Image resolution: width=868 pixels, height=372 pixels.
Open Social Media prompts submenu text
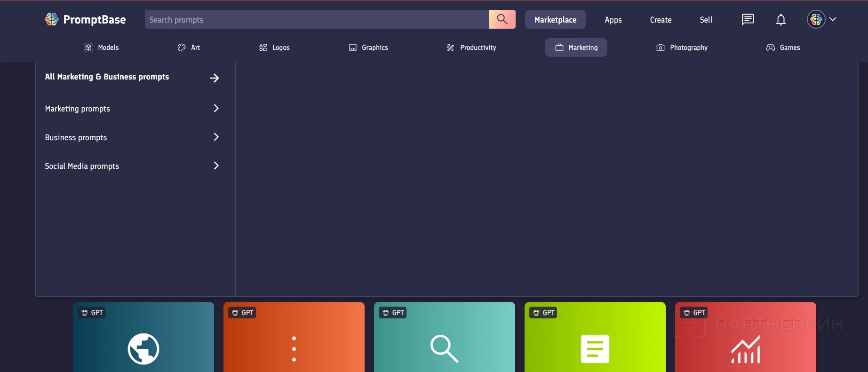coord(82,166)
